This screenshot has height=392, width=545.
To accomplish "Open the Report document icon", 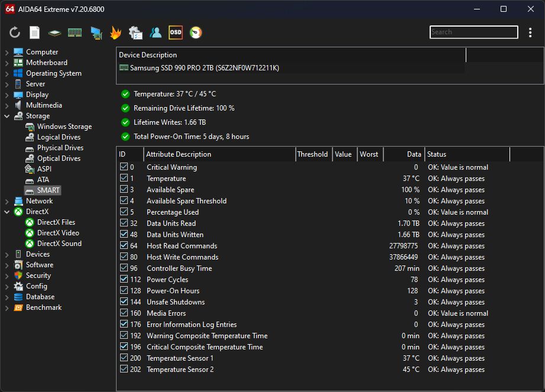I will [35, 33].
